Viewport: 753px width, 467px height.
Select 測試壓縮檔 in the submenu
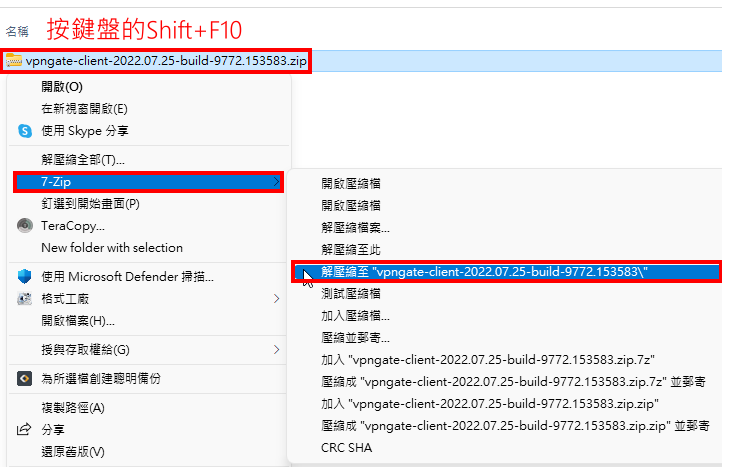click(x=351, y=294)
